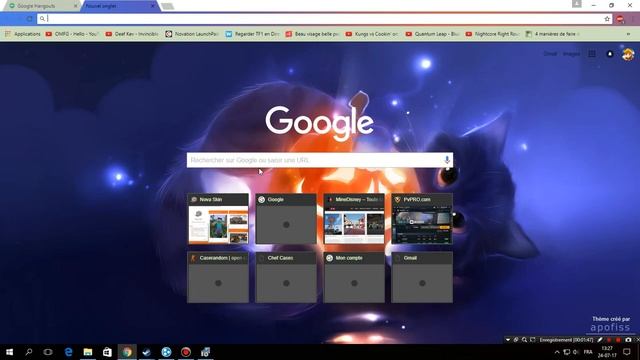Open the Google most-visited tile
Viewport: 640px width, 360px height.
pyautogui.click(x=286, y=219)
